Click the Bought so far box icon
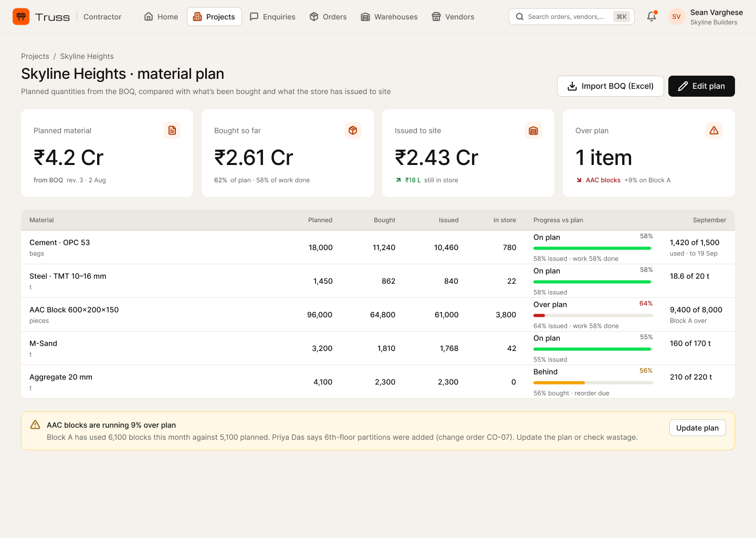This screenshot has height=538, width=756. 353,130
